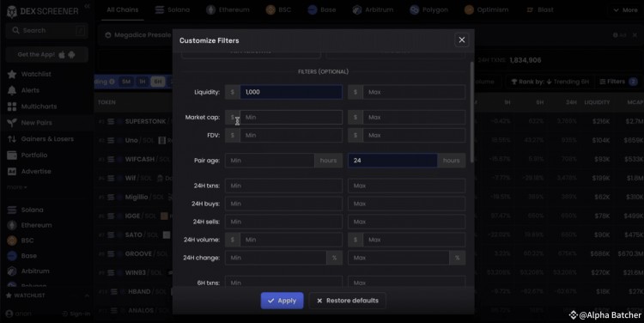Select the 6H trending timeframe
The image size is (644, 323).
point(158,82)
